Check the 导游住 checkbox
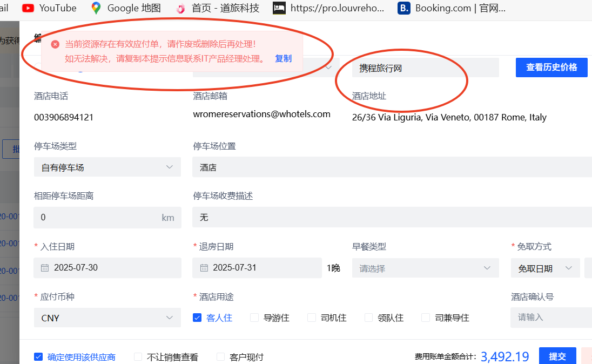Image resolution: width=592 pixels, height=364 pixels. point(254,318)
